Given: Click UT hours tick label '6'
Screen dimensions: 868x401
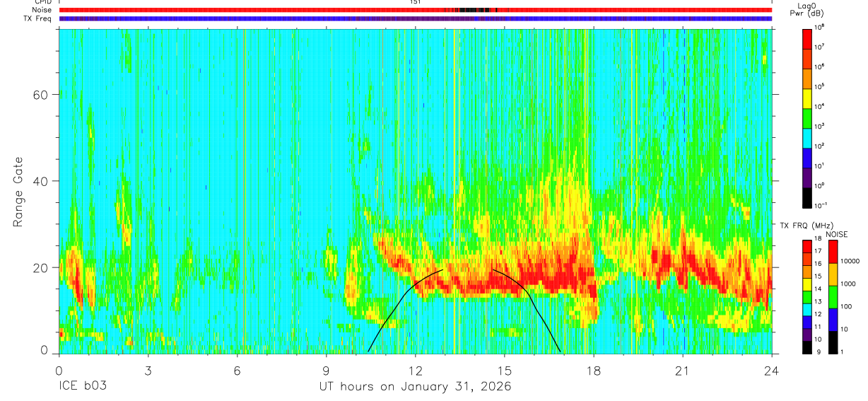Looking at the screenshot, I should pyautogui.click(x=237, y=370).
